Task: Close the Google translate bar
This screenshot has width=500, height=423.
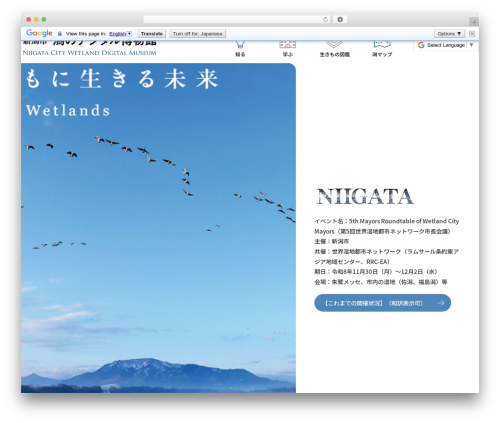Action: [x=472, y=33]
